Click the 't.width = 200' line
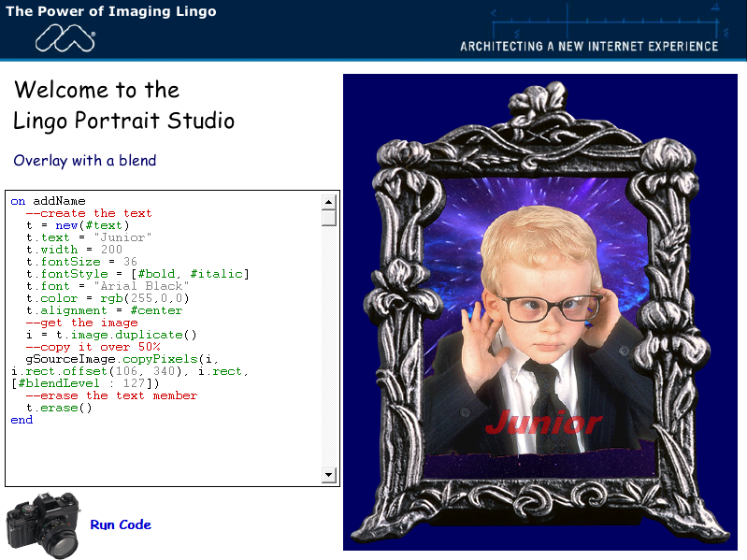Viewport: 747px width, 560px height. [74, 250]
